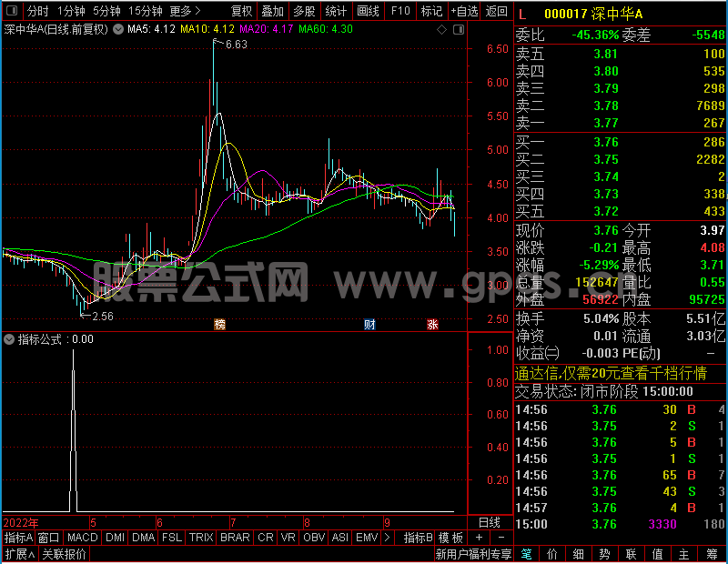
Task: Expand 指标公式 dropdown circle
Action: [x=9, y=339]
